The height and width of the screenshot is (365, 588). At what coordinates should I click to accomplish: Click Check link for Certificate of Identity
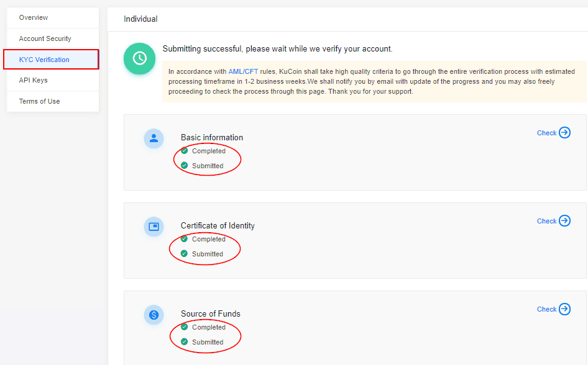pos(546,221)
